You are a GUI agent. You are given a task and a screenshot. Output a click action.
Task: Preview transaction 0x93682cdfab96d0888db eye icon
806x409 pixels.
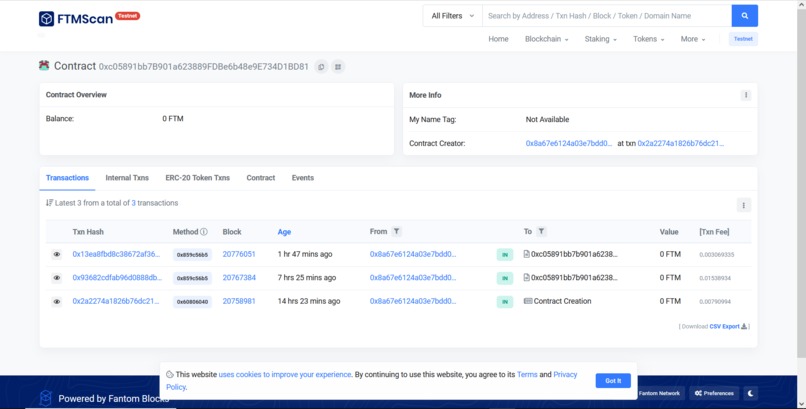57,278
